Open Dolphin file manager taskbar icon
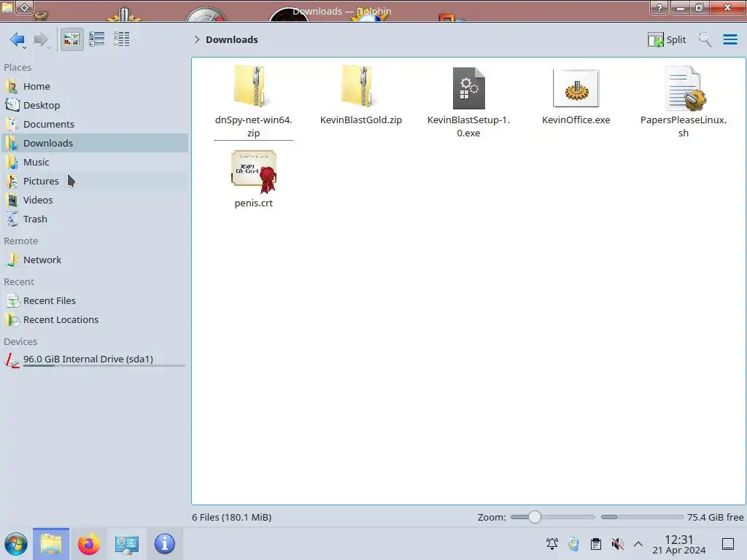747x560 pixels. (51, 544)
